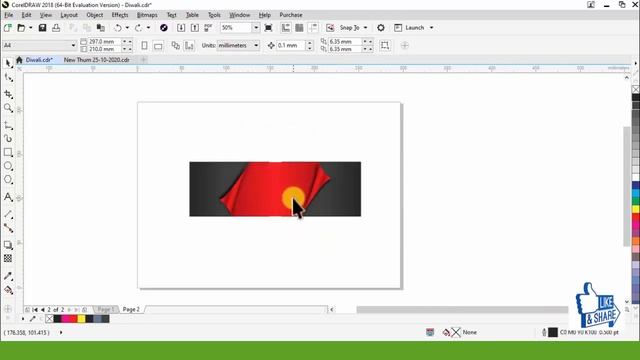This screenshot has height=360, width=640.
Task: Open the Open-file arrow dropdown
Action: [x=31, y=28]
